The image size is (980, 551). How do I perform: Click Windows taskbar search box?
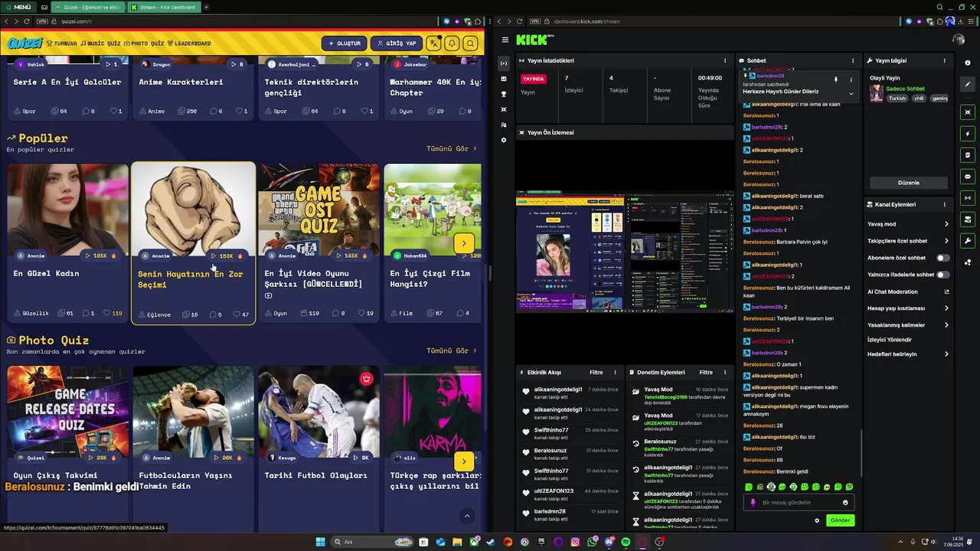372,542
